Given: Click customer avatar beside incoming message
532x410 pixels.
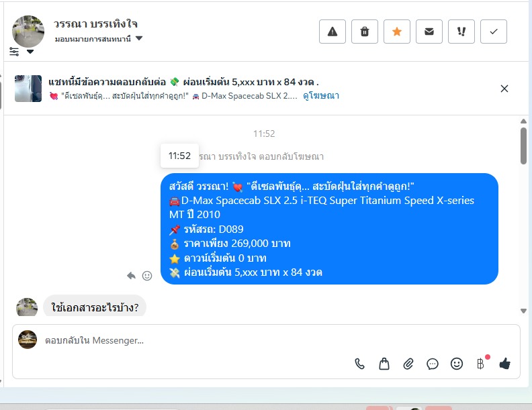Looking at the screenshot, I should pos(27,307).
